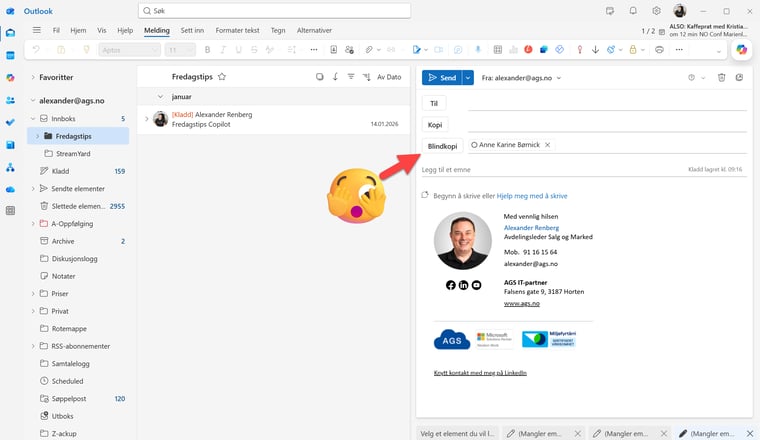
Task: Expand the Alexander Renberg draft conversation
Action: [147, 119]
